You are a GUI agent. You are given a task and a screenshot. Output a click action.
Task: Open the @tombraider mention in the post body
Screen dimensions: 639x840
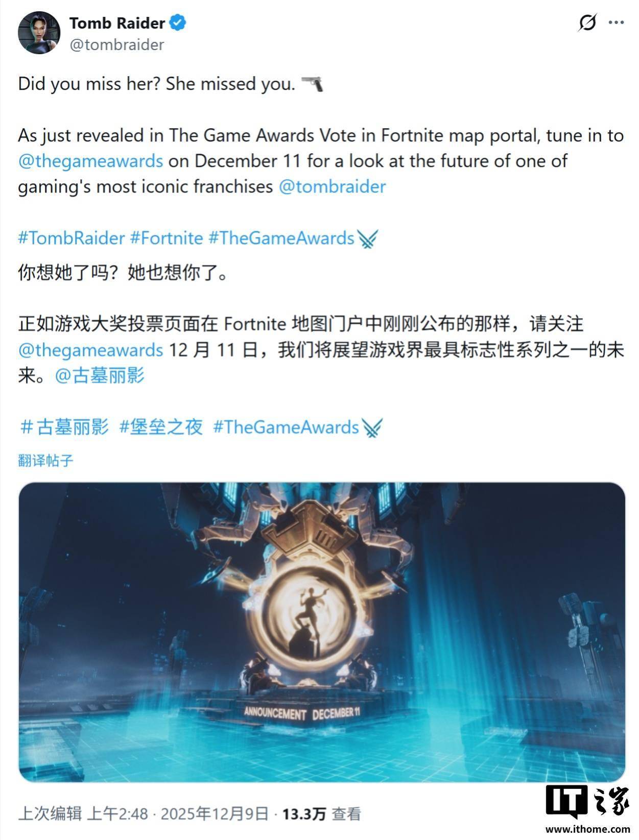click(332, 186)
